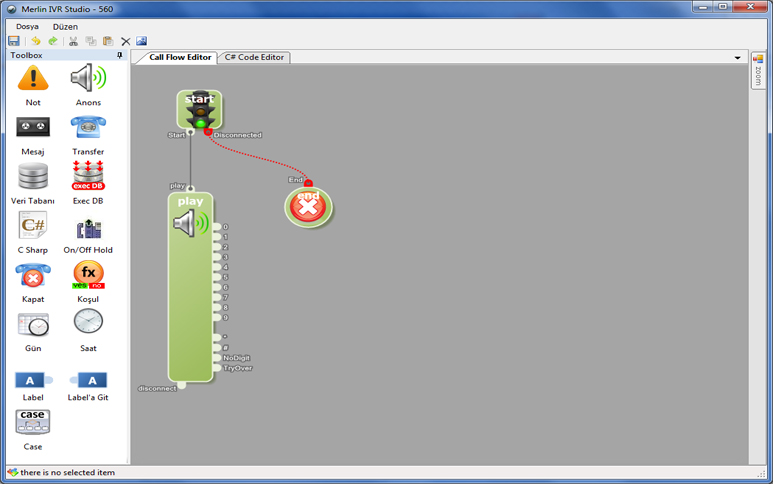Click play node NoDigit connector
The image size is (773, 484).
click(217, 358)
